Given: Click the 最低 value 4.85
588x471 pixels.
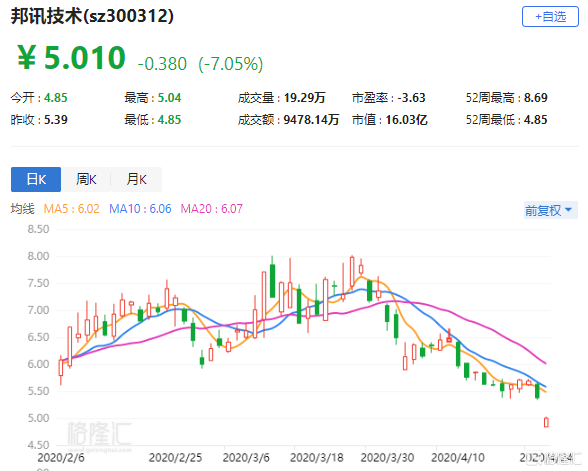Looking at the screenshot, I should coord(169,120).
